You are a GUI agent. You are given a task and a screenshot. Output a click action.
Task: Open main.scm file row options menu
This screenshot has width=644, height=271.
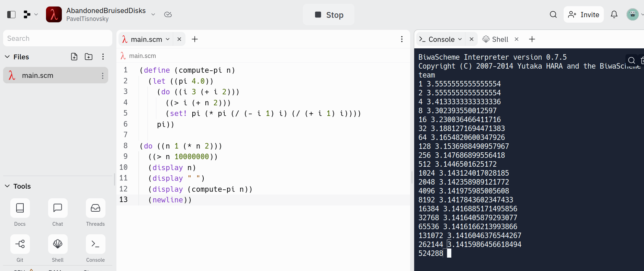tap(102, 75)
